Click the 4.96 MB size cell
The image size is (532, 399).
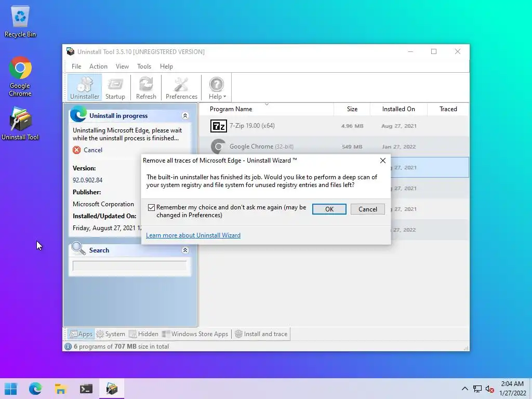[x=352, y=126]
